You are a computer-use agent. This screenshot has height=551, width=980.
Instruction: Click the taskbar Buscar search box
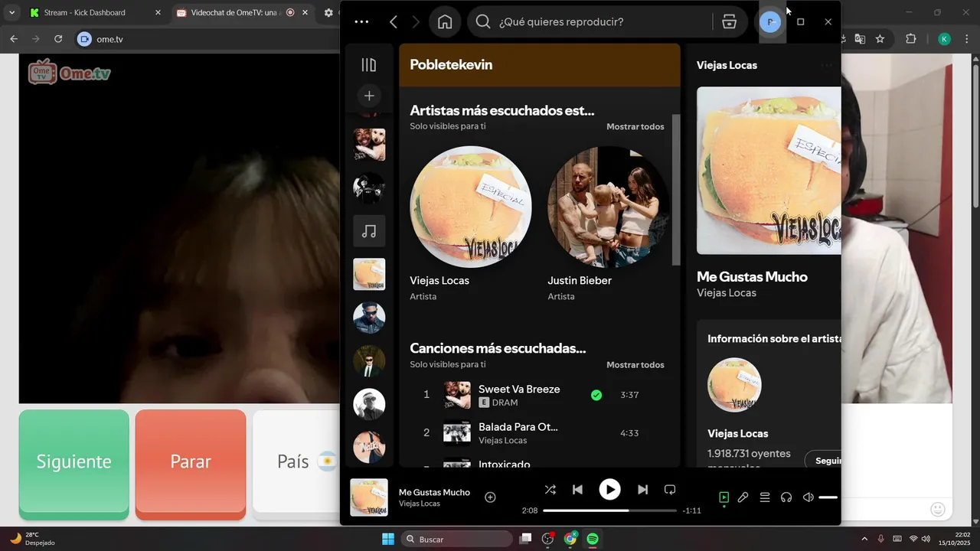pos(457,539)
